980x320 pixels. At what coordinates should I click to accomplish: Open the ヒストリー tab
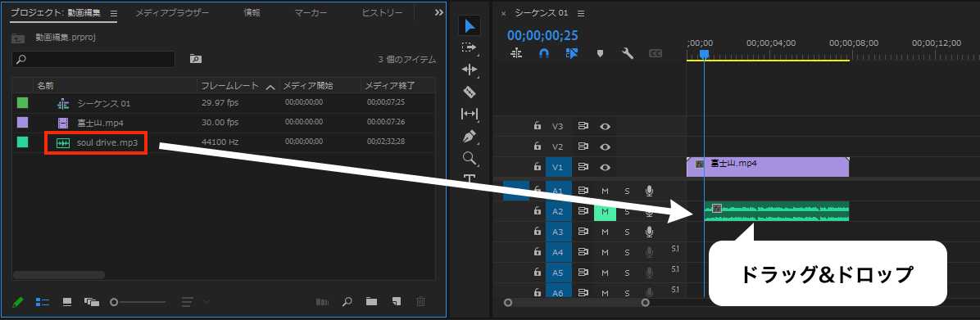point(383,13)
